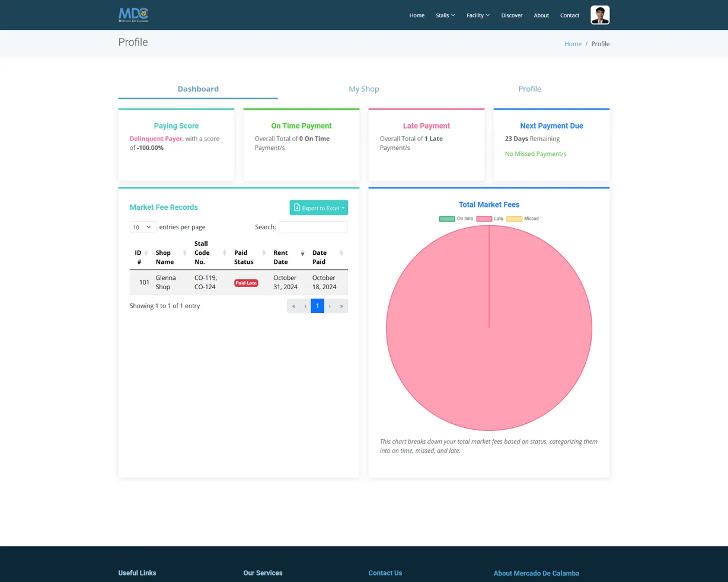Switch to the Profile tab
The width and height of the screenshot is (728, 582).
click(x=529, y=89)
